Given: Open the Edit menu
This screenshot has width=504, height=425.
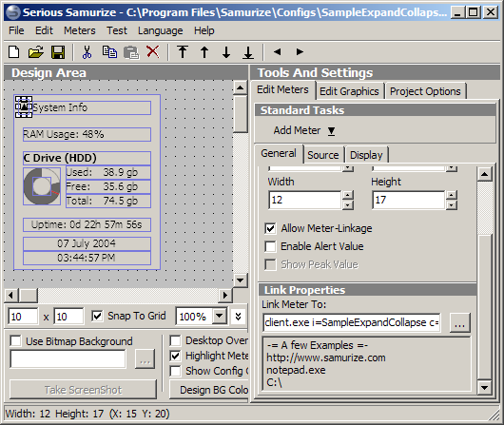Looking at the screenshot, I should tap(44, 30).
